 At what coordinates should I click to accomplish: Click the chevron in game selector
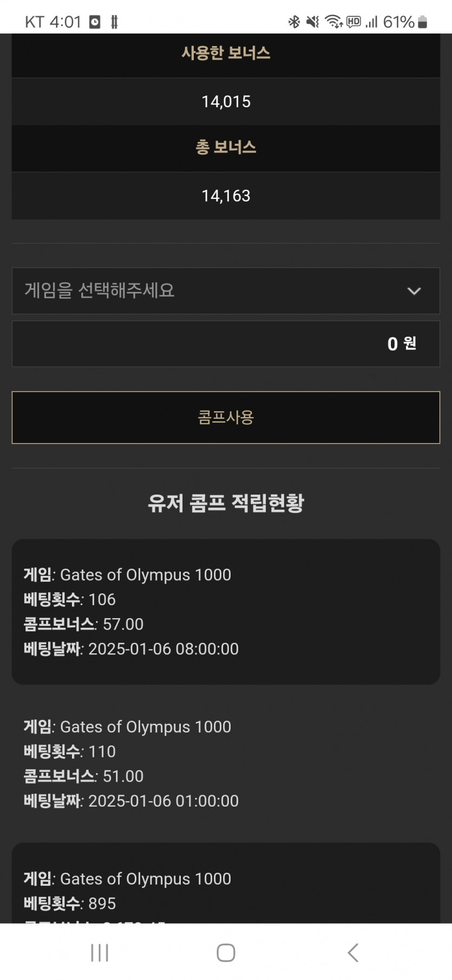click(x=414, y=291)
